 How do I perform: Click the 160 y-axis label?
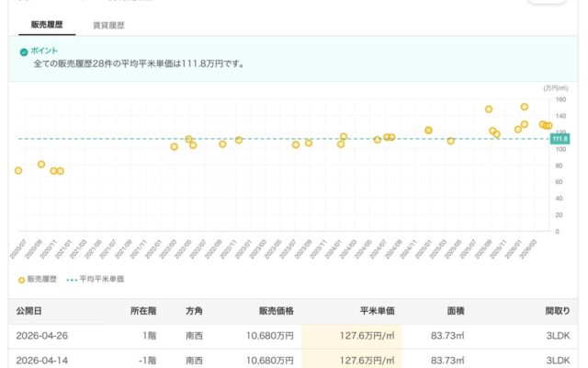tap(560, 99)
